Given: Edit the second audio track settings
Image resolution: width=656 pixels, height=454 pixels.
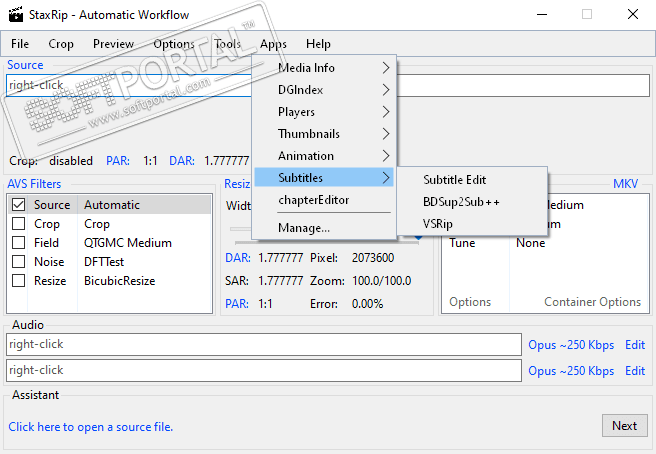Looking at the screenshot, I should 635,371.
